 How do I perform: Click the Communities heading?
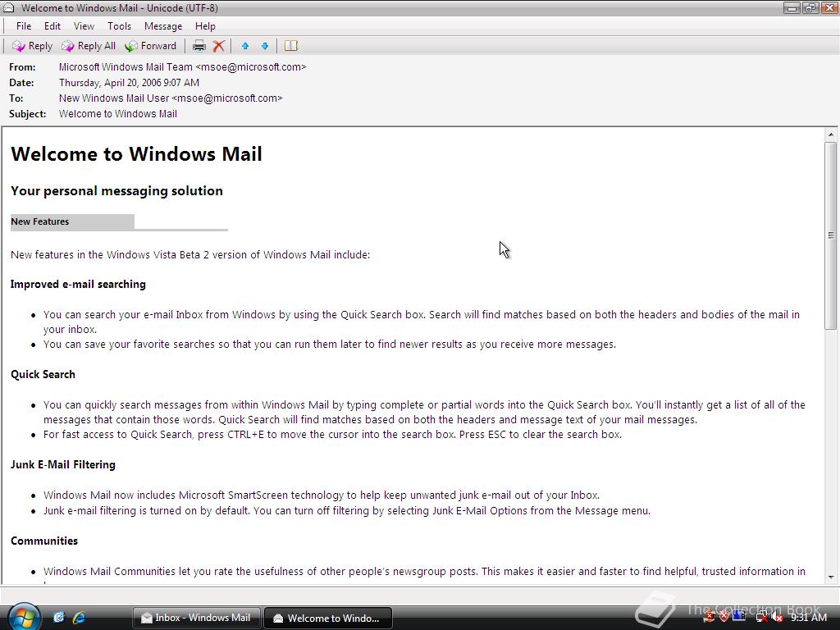44,541
